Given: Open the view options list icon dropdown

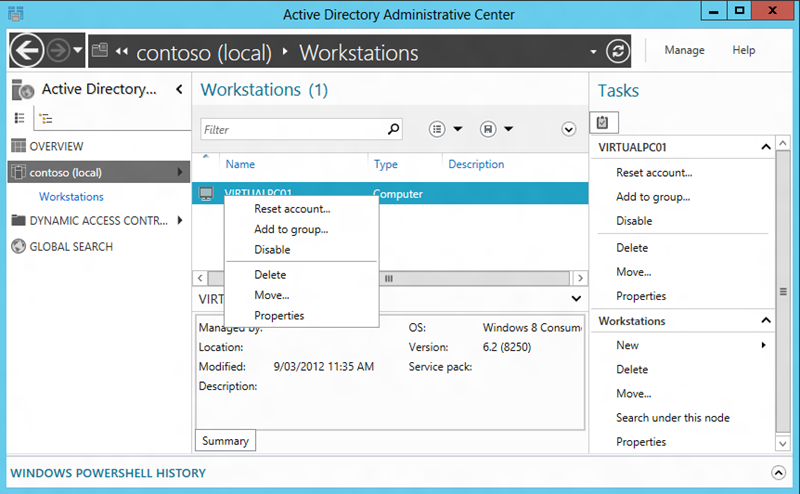Looking at the screenshot, I should [446, 129].
